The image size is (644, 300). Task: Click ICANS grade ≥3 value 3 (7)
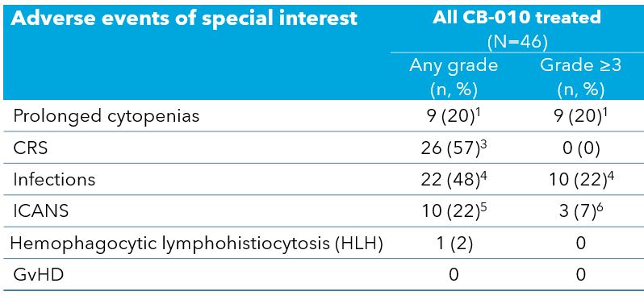click(580, 211)
